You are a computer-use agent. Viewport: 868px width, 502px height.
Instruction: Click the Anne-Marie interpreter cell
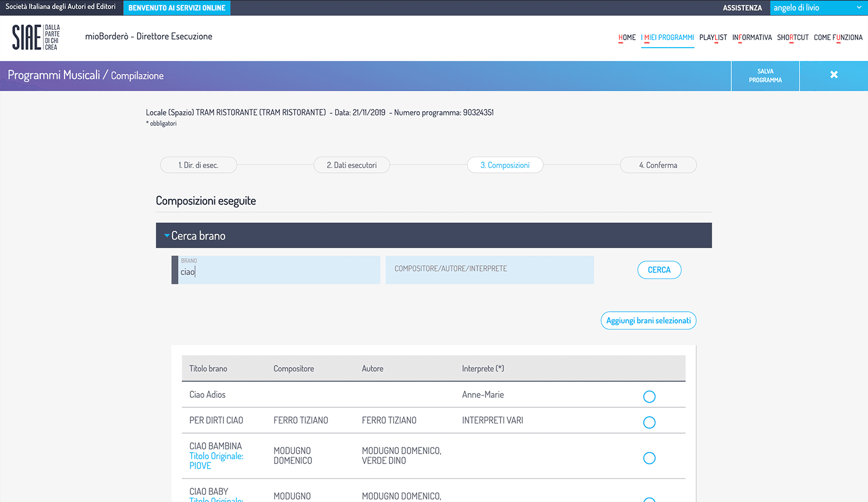pos(483,395)
